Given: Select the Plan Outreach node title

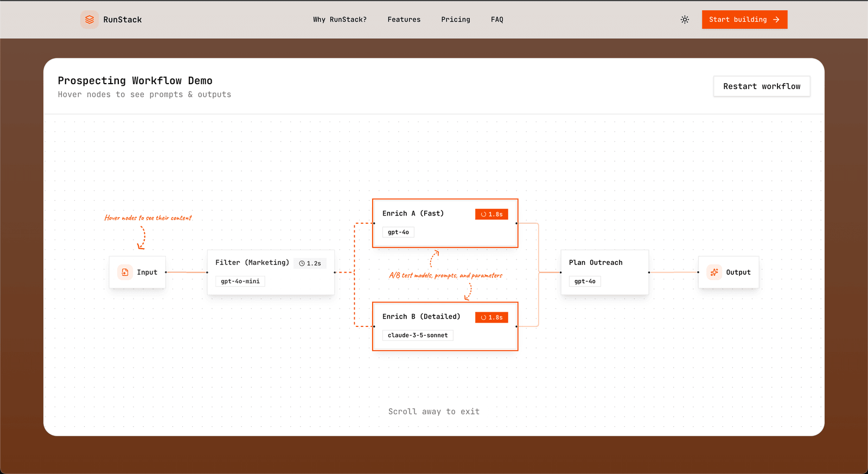Looking at the screenshot, I should point(596,262).
